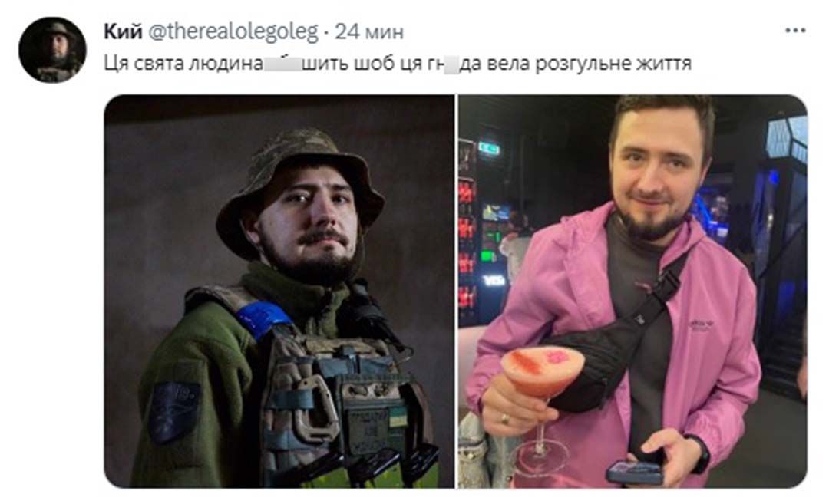Click the words розгульне життя in the tweet
The image size is (829, 504).
click(x=613, y=64)
